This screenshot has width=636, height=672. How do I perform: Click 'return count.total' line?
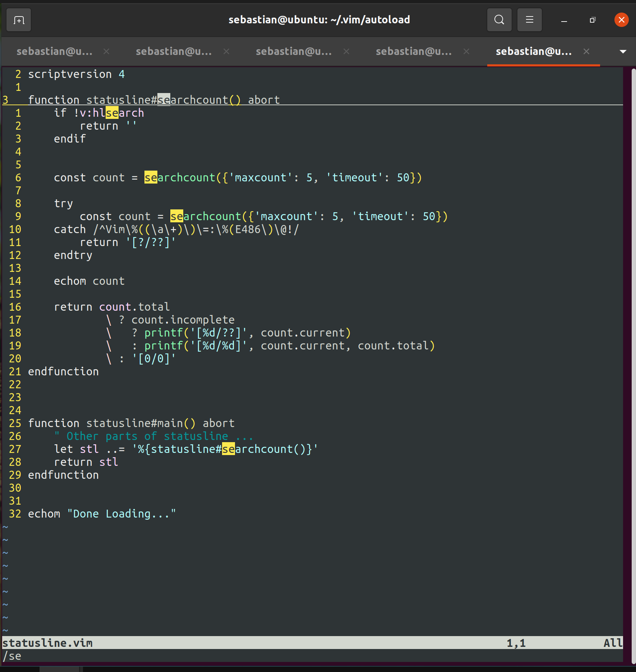click(x=112, y=307)
